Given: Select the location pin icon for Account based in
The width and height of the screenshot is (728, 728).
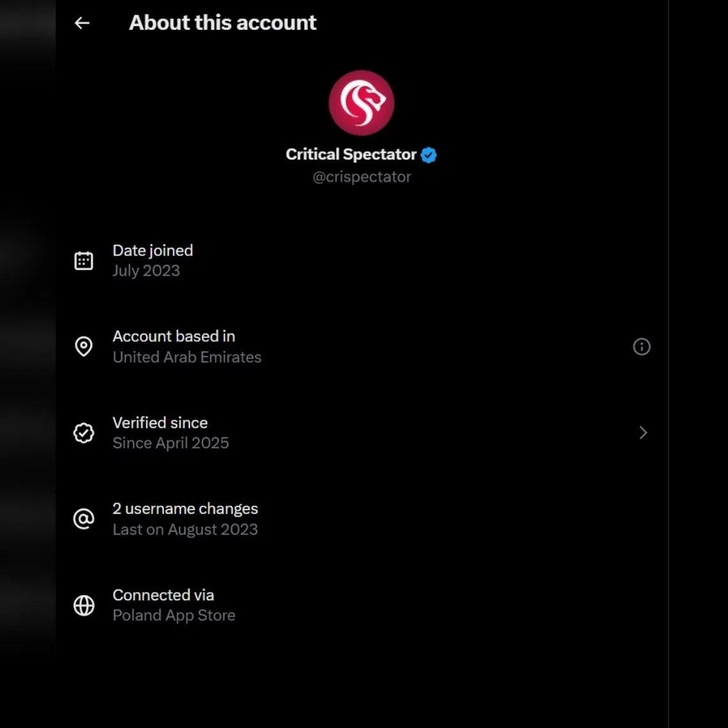Looking at the screenshot, I should pos(84,346).
